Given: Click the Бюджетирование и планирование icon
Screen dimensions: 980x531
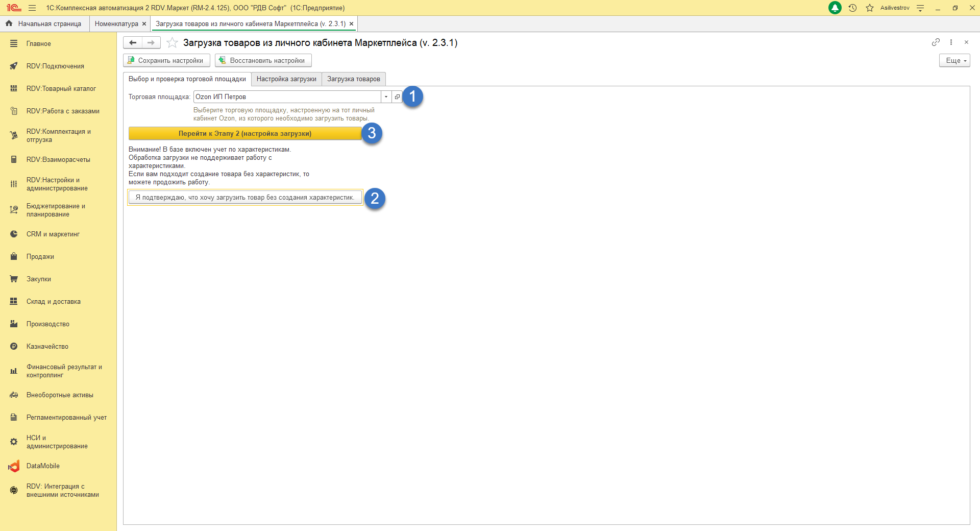Looking at the screenshot, I should click(14, 210).
